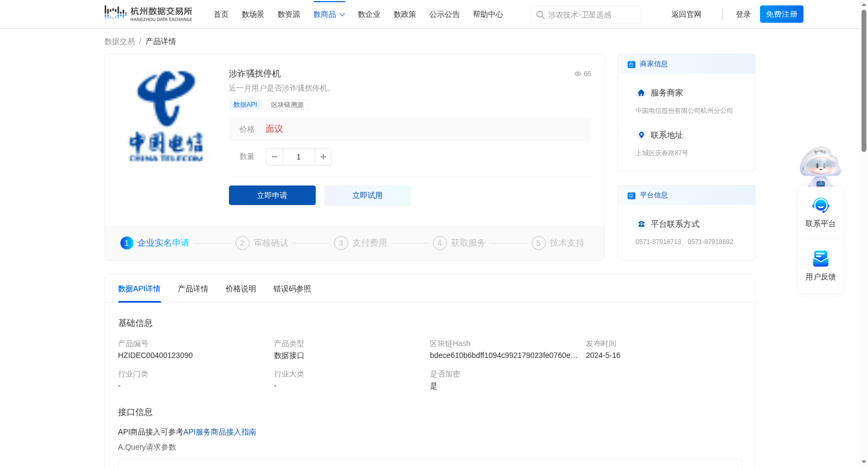Screen dimensions: 868x467
Task: Click step 5 技术支持
Action: tap(559, 243)
